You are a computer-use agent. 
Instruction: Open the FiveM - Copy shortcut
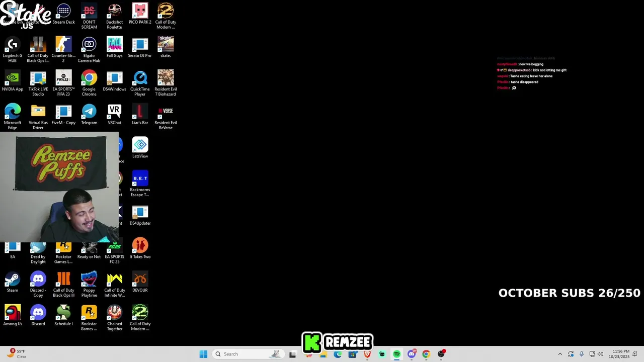pyautogui.click(x=63, y=115)
